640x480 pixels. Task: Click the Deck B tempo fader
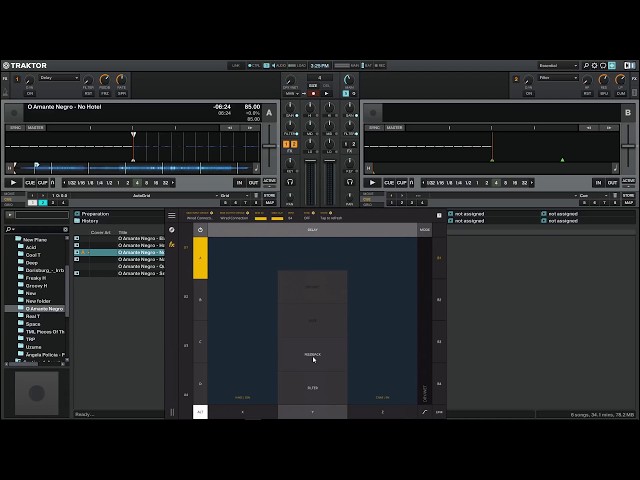[628, 146]
